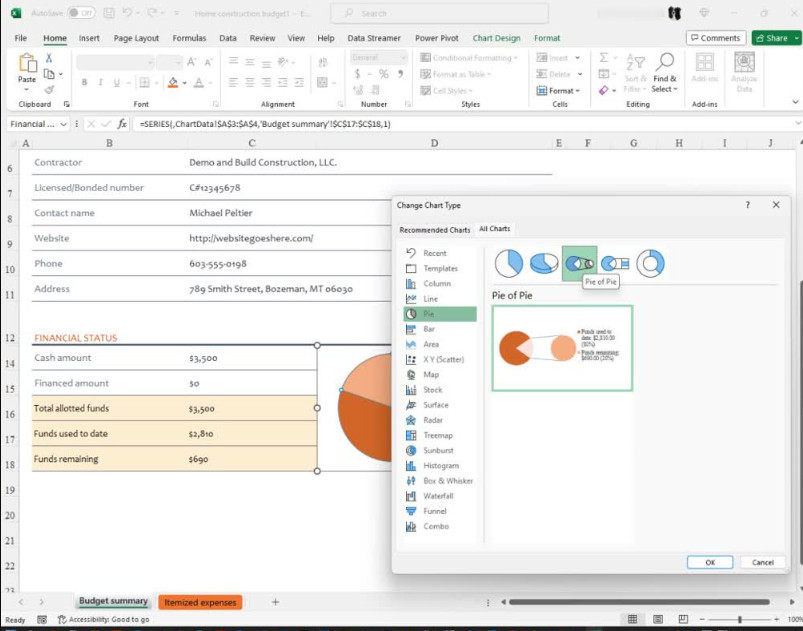Toggle Italic formatting
The height and width of the screenshot is (631, 803).
100,82
